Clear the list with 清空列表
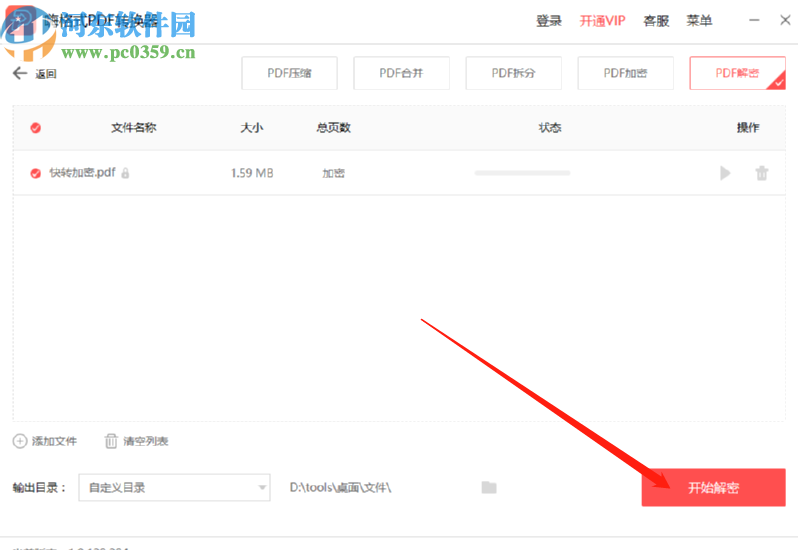This screenshot has width=798, height=550. coord(136,441)
